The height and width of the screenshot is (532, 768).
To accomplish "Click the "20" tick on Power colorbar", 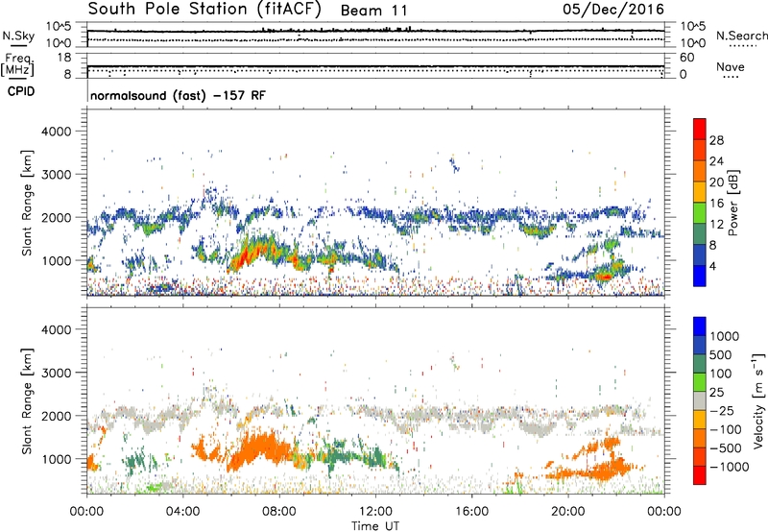I will tap(716, 182).
